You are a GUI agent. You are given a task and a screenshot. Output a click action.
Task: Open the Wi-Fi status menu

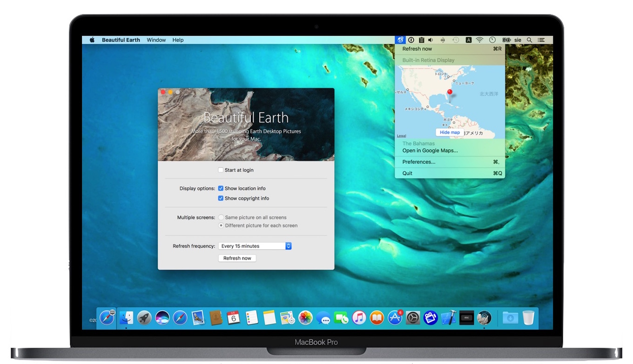(x=480, y=40)
